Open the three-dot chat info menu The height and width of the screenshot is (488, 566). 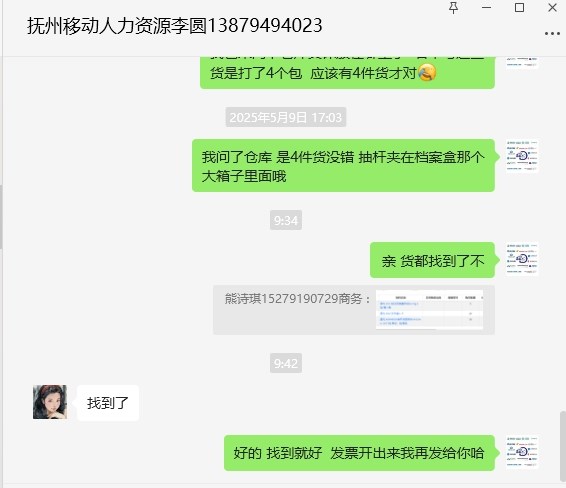552,34
